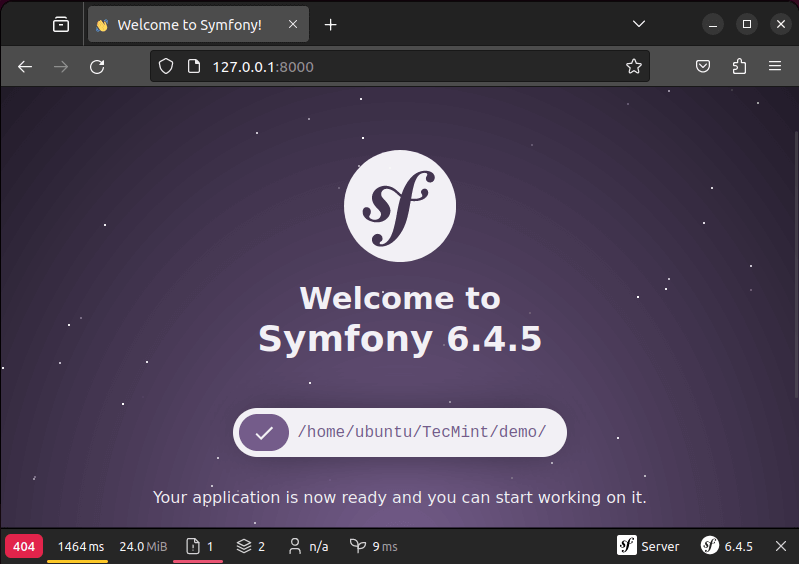Open Symfony 6.4.5 version info panel
Image resolution: width=799 pixels, height=564 pixels.
(x=726, y=546)
